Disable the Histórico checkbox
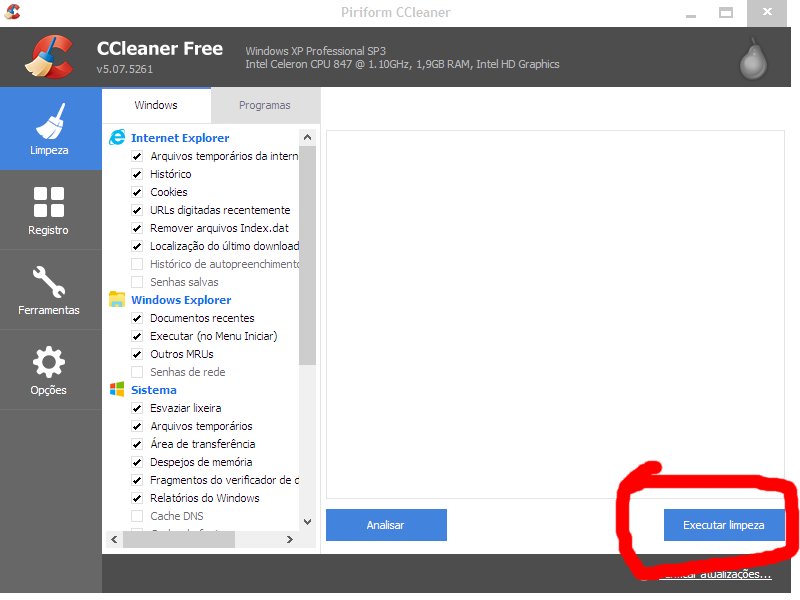 pyautogui.click(x=137, y=174)
